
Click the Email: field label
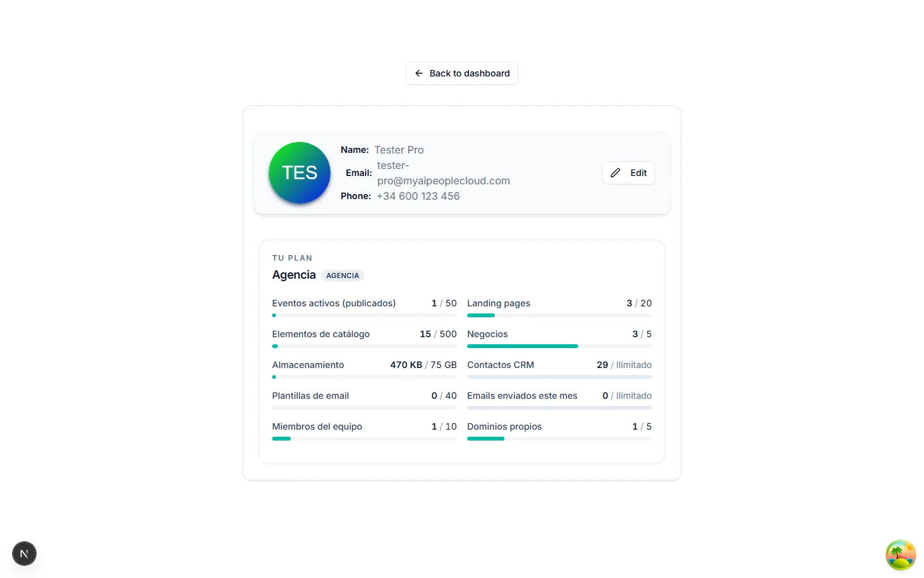tap(359, 173)
